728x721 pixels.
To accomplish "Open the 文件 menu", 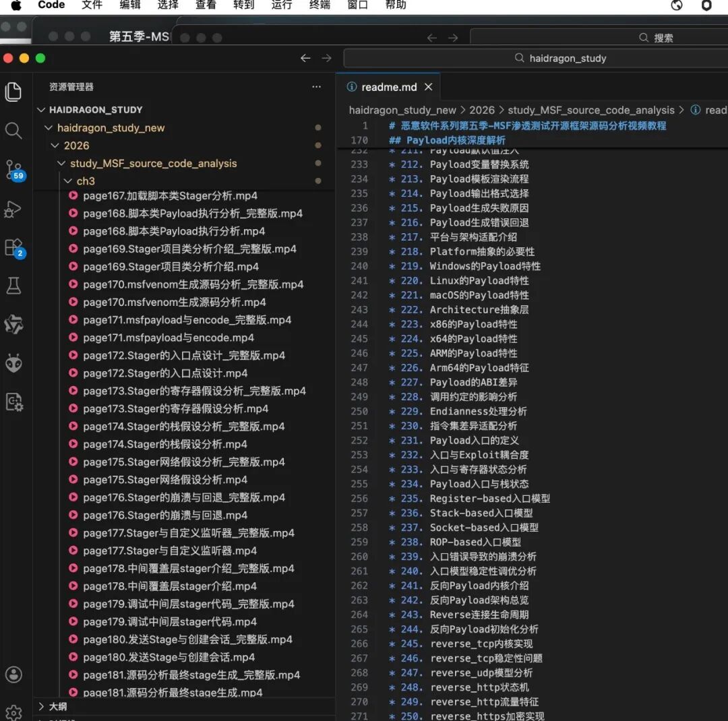I will pos(92,5).
